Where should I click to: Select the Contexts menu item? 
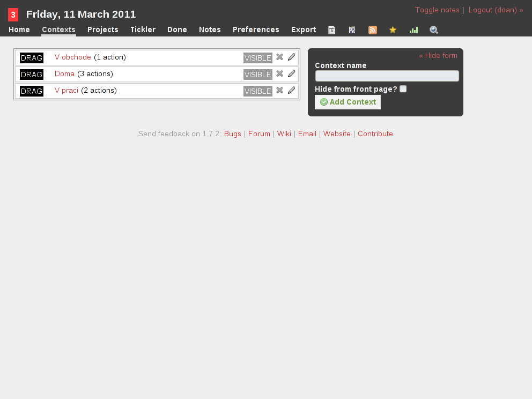point(58,29)
